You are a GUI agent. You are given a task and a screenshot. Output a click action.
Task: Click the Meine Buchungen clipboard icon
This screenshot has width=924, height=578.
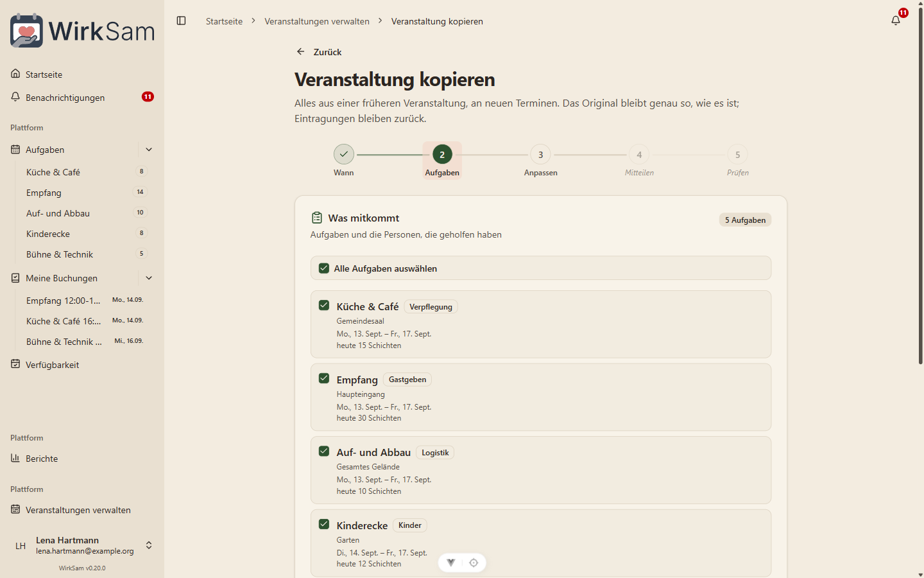click(15, 278)
